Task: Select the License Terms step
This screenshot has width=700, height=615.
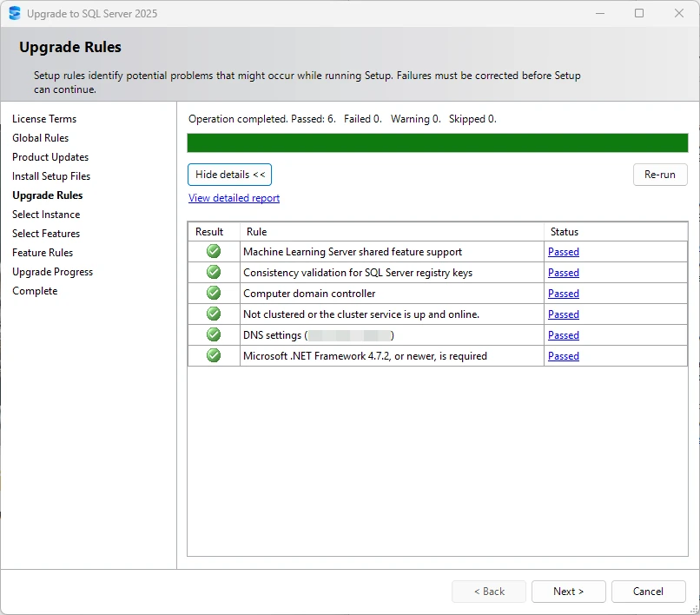Action: coord(44,119)
